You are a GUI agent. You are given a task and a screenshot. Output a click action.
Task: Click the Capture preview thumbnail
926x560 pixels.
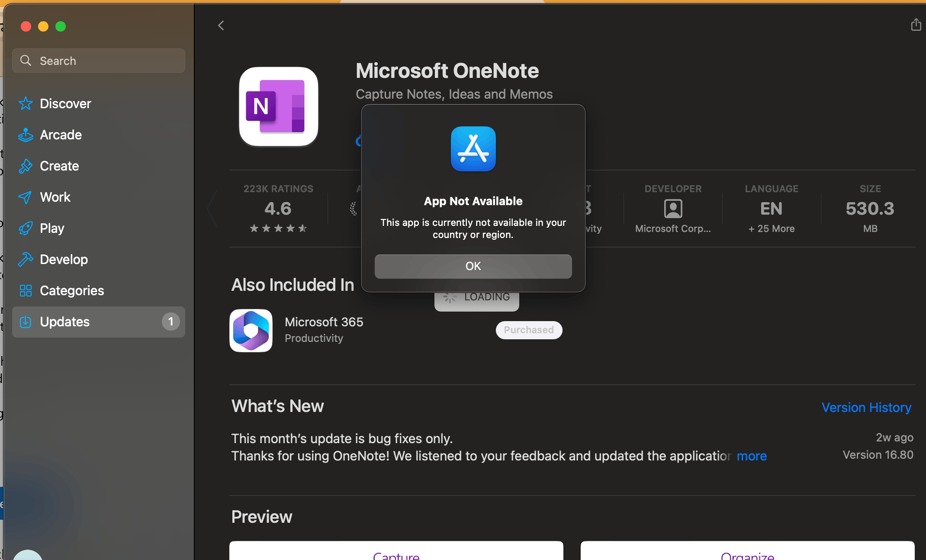coord(396,550)
